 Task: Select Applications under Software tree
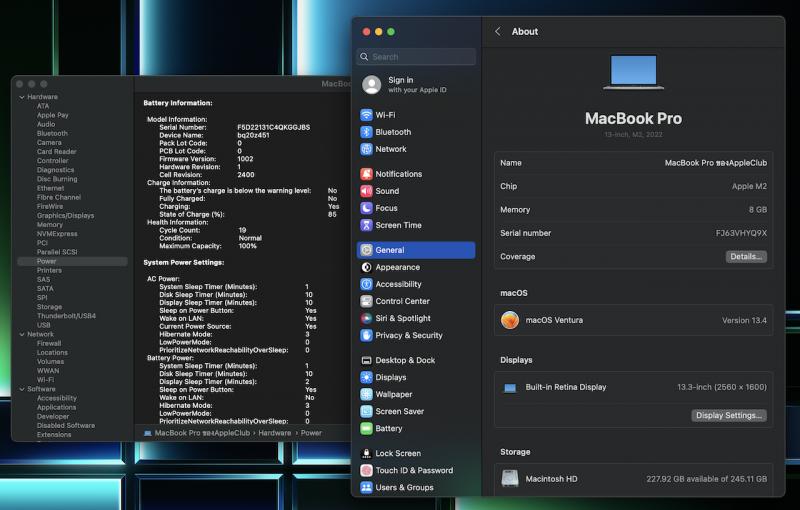pyautogui.click(x=56, y=407)
